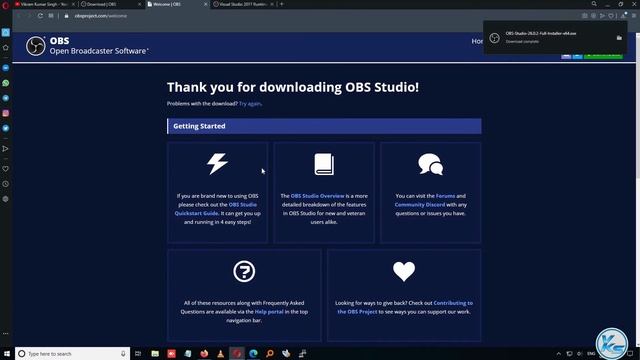Click the chat bubbles community icon
Image resolution: width=640 pixels, height=360 pixels.
(x=431, y=164)
